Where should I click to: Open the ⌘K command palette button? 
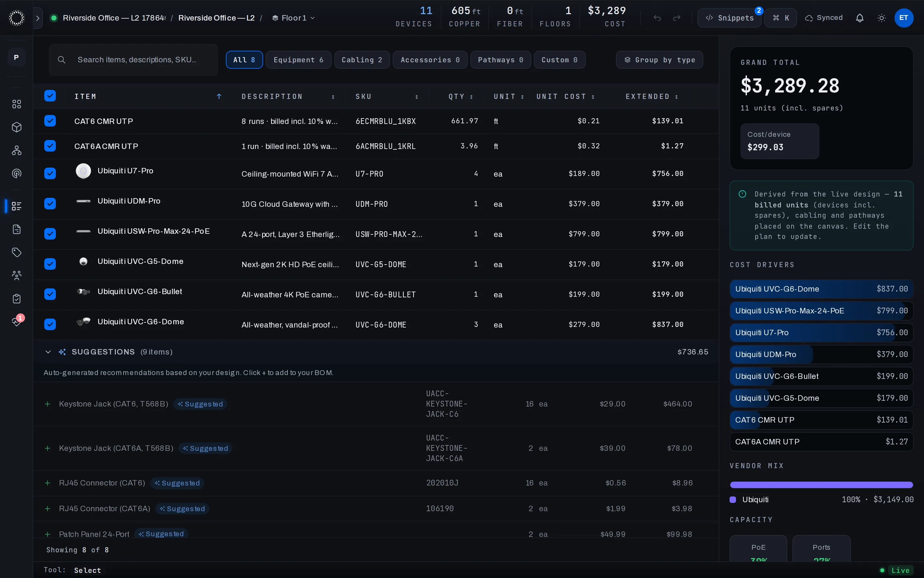click(x=781, y=18)
